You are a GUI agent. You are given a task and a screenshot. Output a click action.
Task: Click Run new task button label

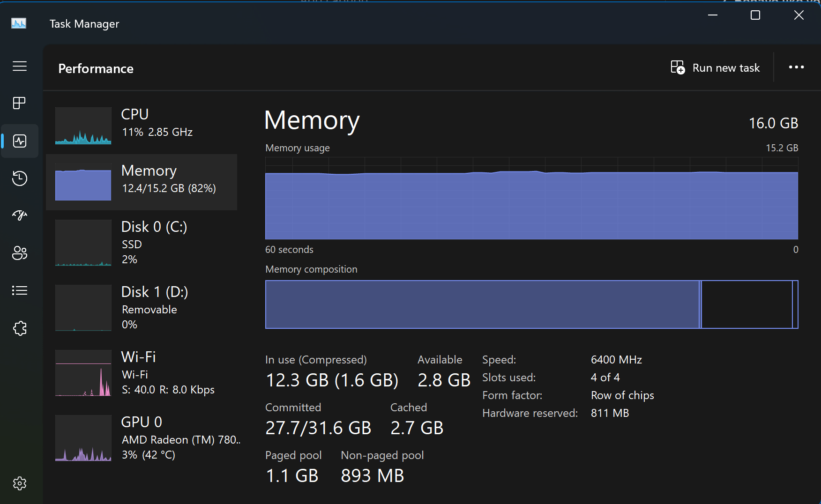click(726, 68)
